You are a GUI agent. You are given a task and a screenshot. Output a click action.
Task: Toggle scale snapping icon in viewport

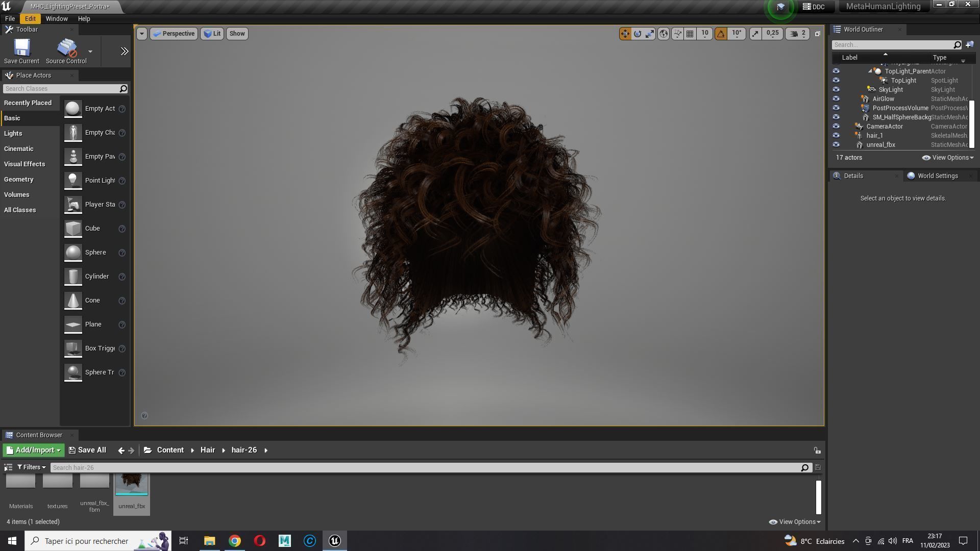pyautogui.click(x=755, y=34)
